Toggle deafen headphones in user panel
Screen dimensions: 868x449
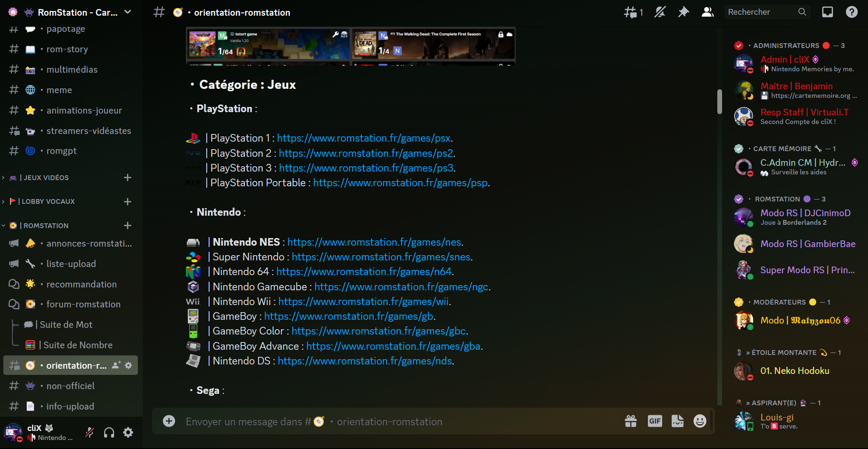(x=109, y=432)
